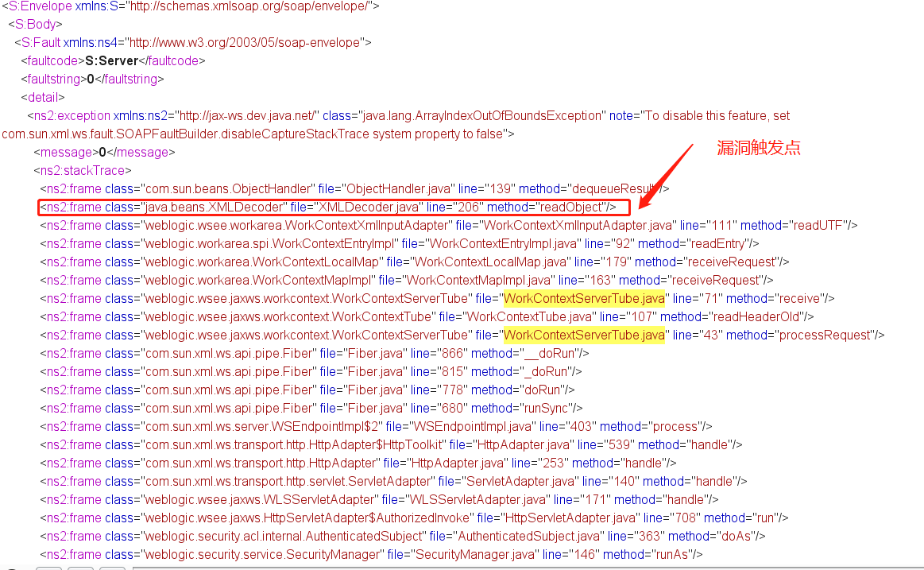Click highlighted WorkContextServerTube.java on line 71 frame
Image resolution: width=924 pixels, height=570 pixels.
584,298
